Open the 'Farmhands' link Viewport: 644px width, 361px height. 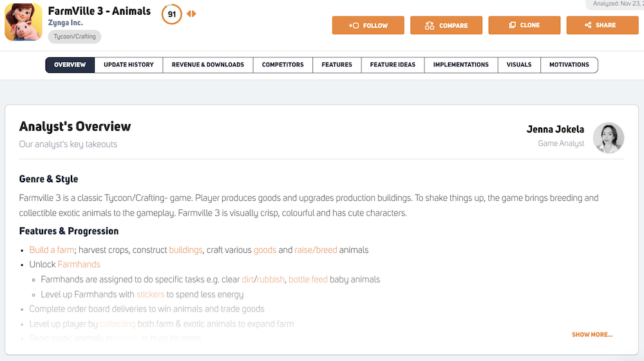(x=79, y=264)
